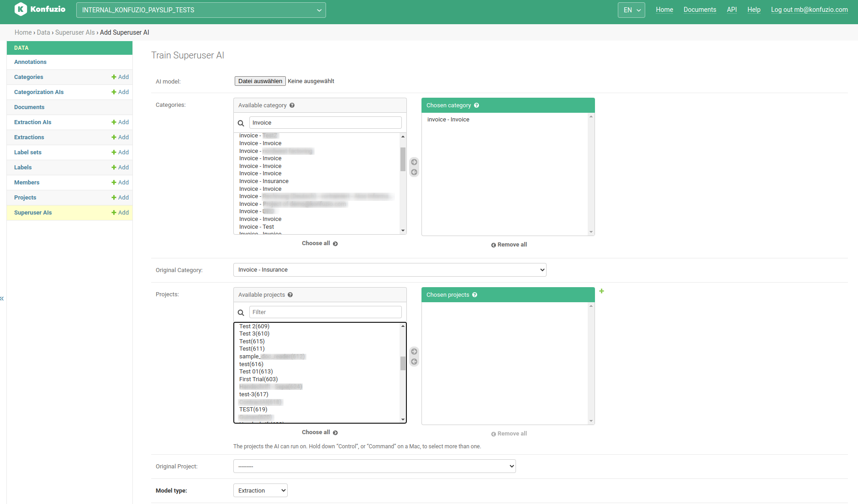Viewport: 858px width, 504px height.
Task: Click the Konfuzio logo icon
Action: pyautogui.click(x=21, y=9)
